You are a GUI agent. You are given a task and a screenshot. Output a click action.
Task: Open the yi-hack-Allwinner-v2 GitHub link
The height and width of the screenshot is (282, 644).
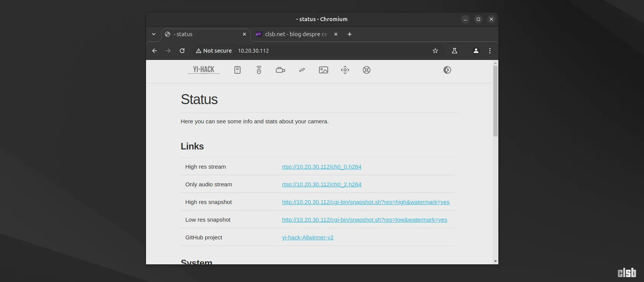pyautogui.click(x=308, y=237)
